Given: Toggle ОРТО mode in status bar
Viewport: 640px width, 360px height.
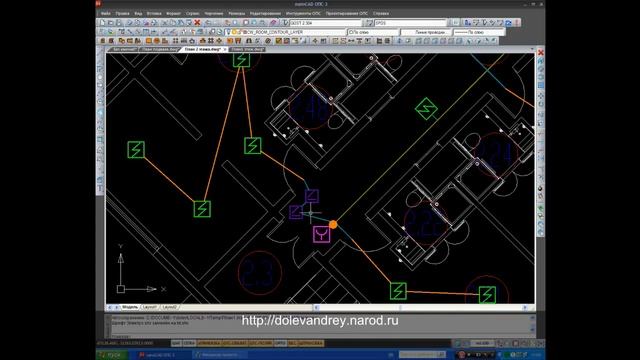Looking at the screenshot, I should [280, 343].
